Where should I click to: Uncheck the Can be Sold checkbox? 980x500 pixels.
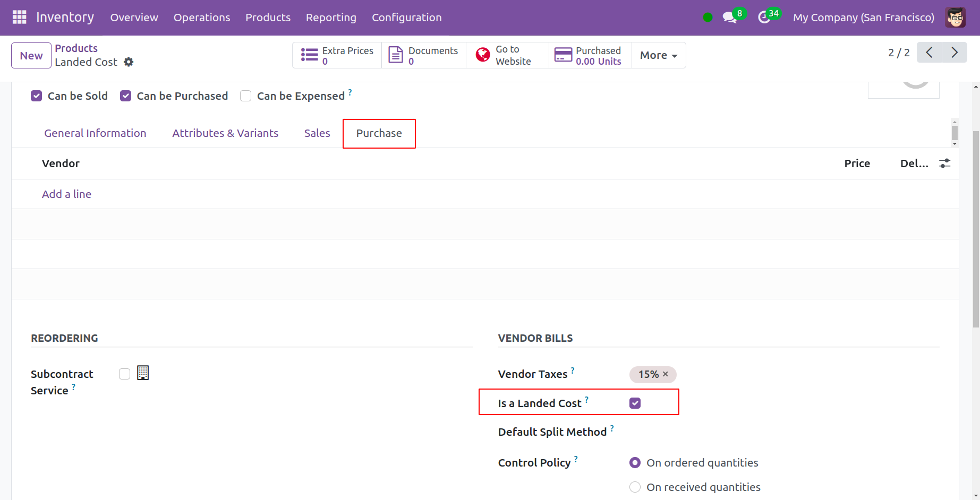pyautogui.click(x=36, y=96)
